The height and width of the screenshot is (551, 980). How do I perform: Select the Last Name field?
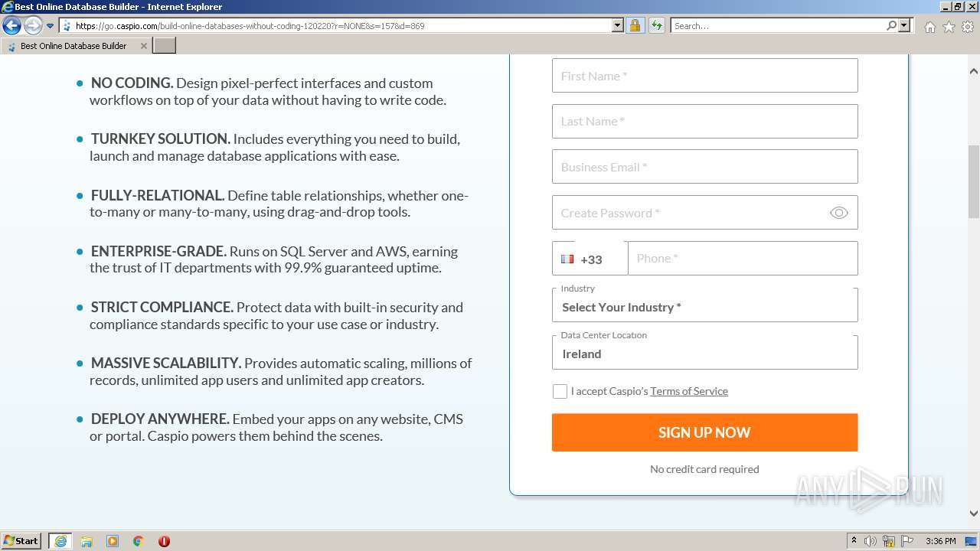coord(704,121)
